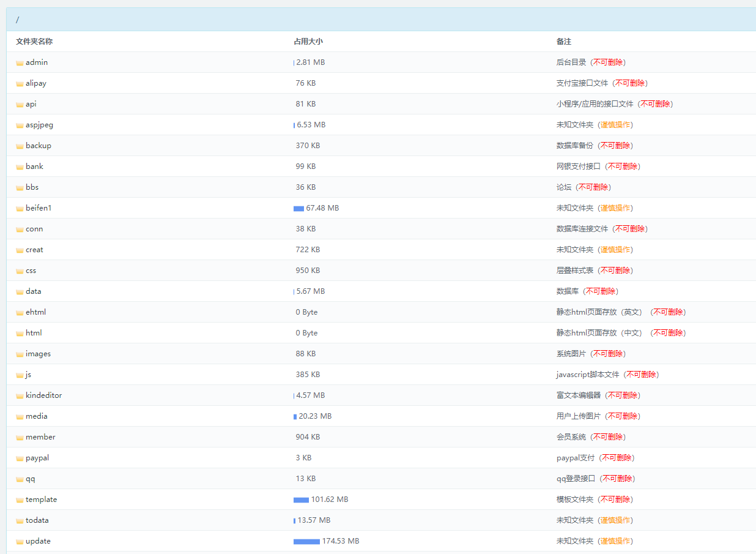Click the root path slash breadcrumb
Image resolution: width=756 pixels, height=554 pixels.
17,20
